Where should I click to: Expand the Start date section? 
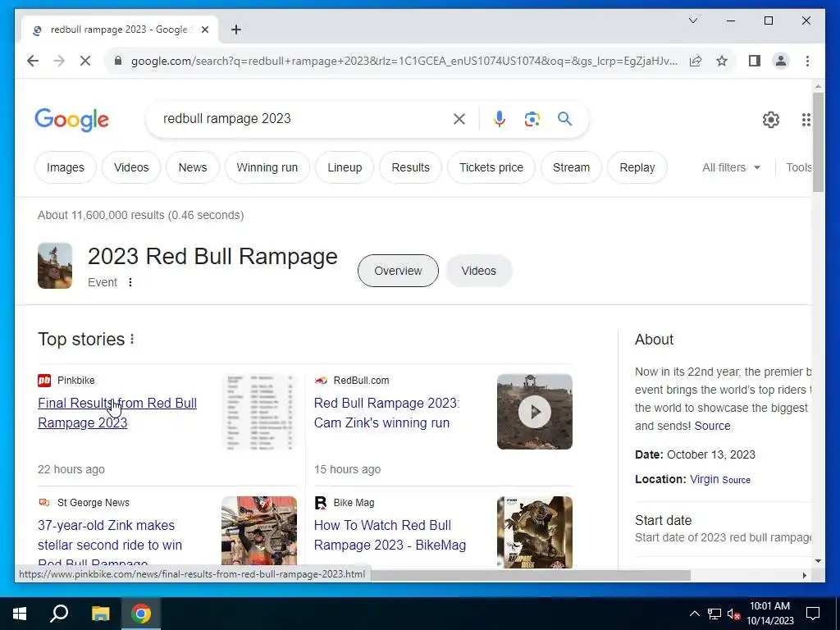tap(724, 528)
